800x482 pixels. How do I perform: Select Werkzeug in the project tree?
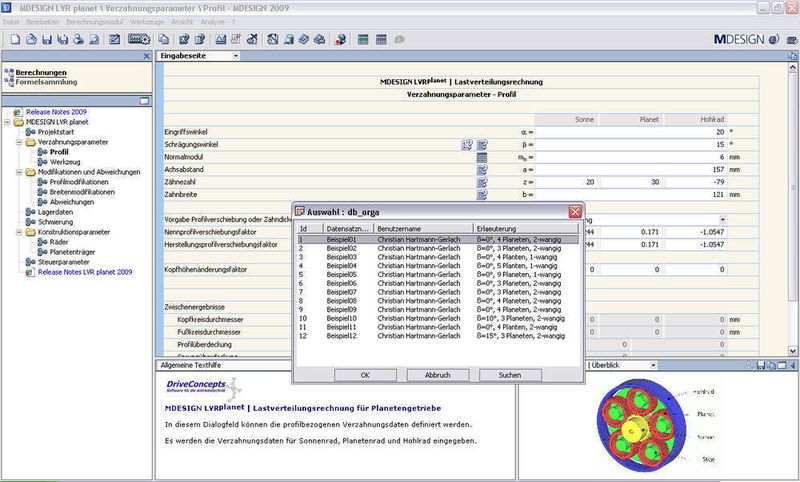(x=65, y=162)
